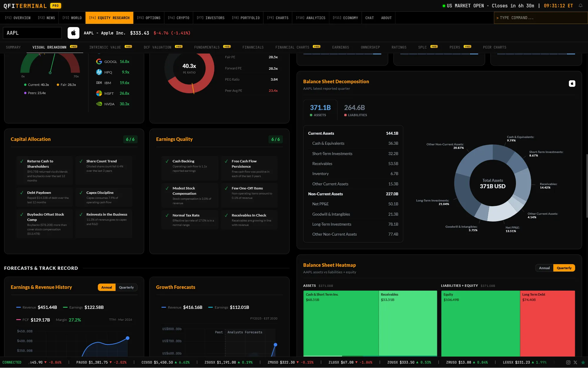Switch Earnings & Revenue History to Annual
588x368 pixels.
point(106,287)
